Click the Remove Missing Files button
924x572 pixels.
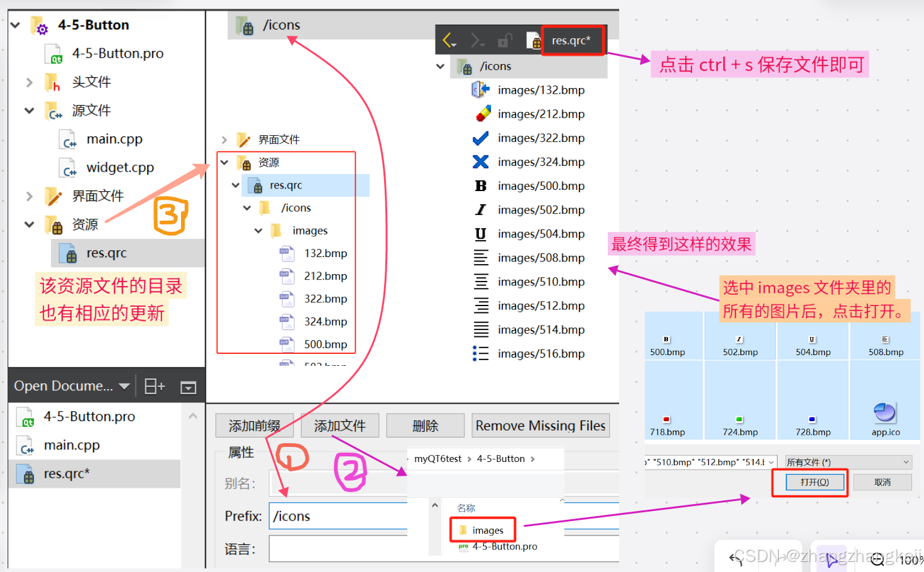[x=541, y=426]
